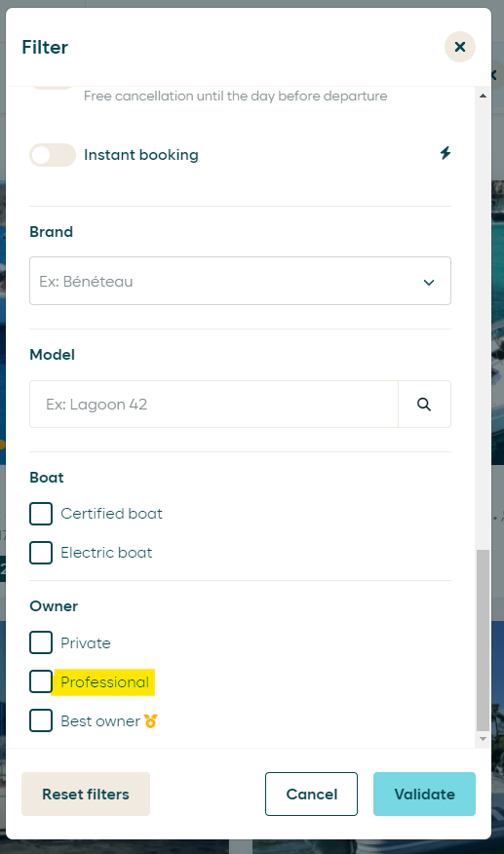
Task: Click the 'Instant booking' label
Action: [x=141, y=155]
